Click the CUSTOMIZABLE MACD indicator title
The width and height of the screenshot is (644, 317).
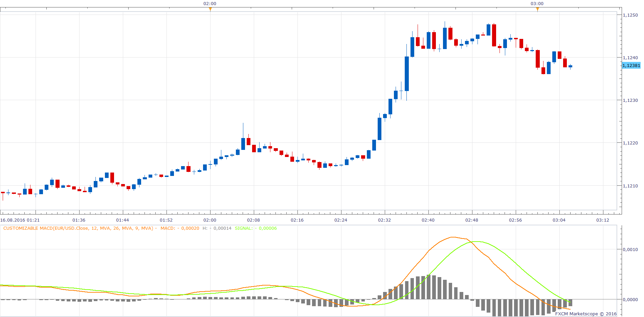78,228
